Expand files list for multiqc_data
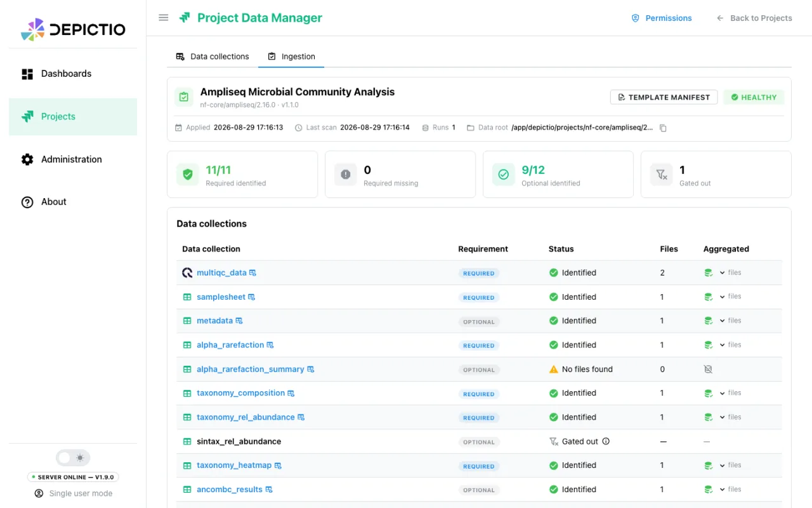Viewport: 812px width, 508px height. click(730, 273)
